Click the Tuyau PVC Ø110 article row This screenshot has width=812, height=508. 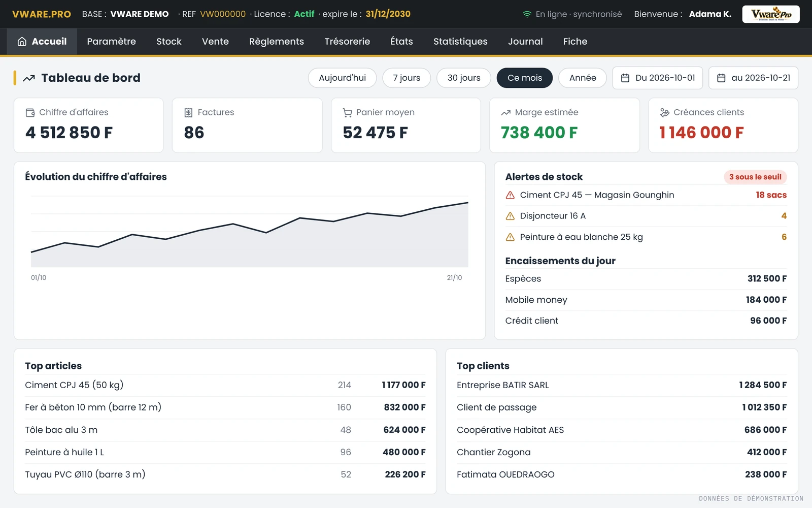(x=225, y=474)
